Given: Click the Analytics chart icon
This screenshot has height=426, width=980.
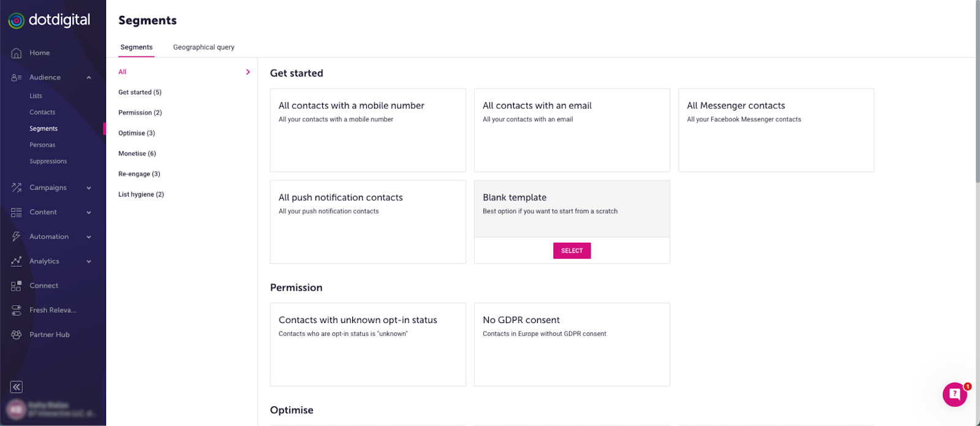Looking at the screenshot, I should pos(17,261).
